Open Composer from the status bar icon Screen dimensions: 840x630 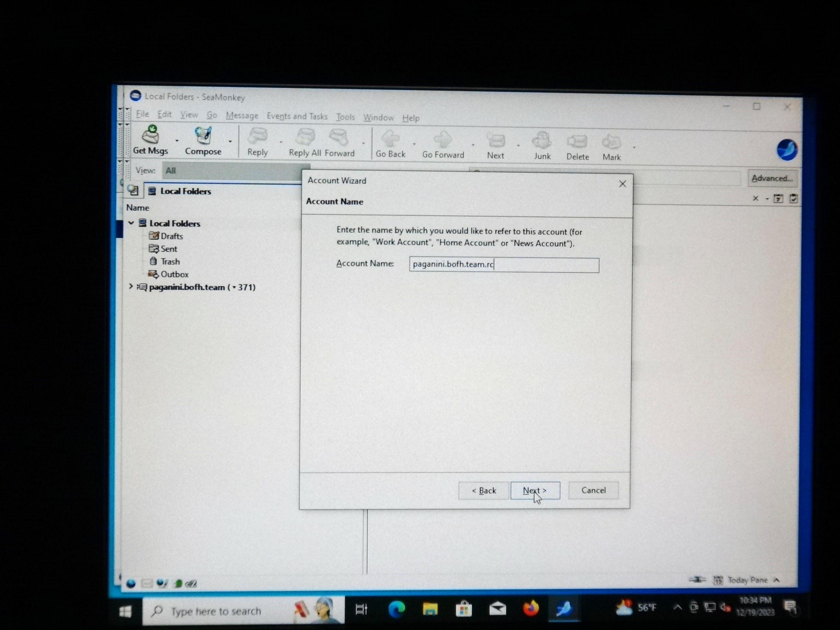(162, 583)
